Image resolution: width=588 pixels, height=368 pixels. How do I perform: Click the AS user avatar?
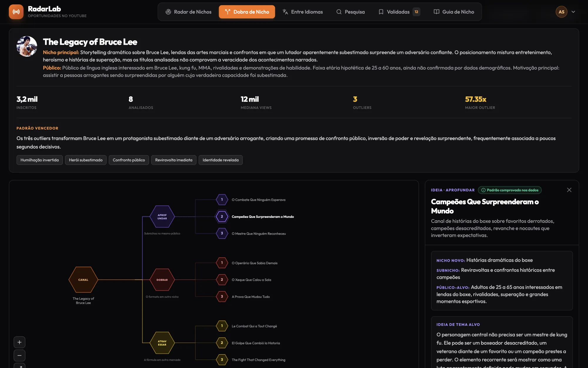(x=561, y=12)
